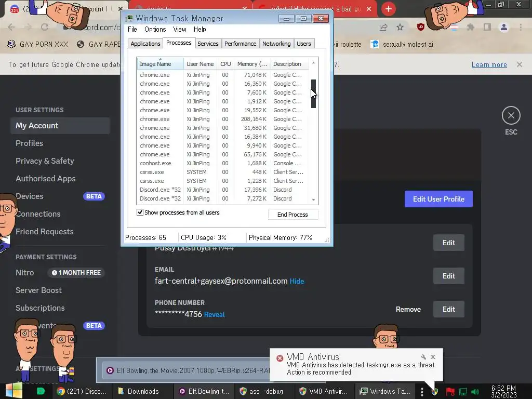Switch to the Chrome Discord taskbar button
The height and width of the screenshot is (399, 532).
click(82, 391)
